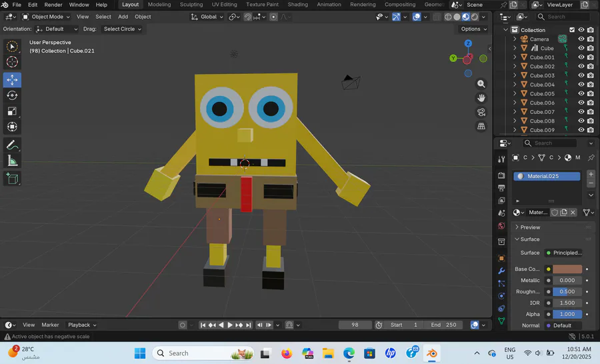The height and width of the screenshot is (364, 600).
Task: Expand Cube.002 in outliner
Action: point(515,66)
